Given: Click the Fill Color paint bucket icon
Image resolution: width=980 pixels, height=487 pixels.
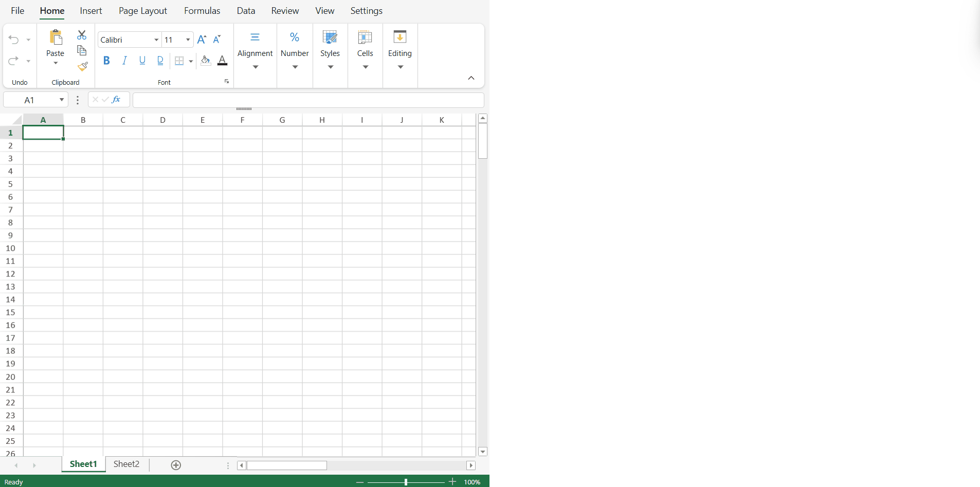Looking at the screenshot, I should coord(206,61).
